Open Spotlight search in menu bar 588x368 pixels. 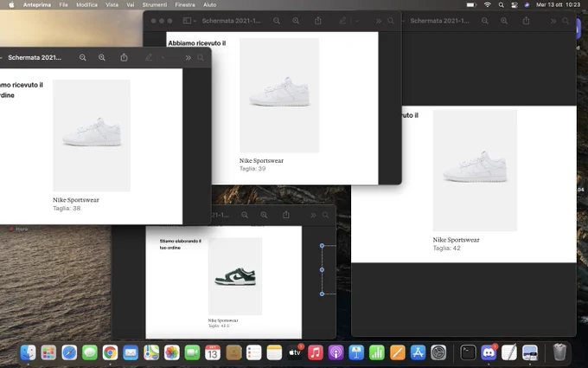pos(501,5)
